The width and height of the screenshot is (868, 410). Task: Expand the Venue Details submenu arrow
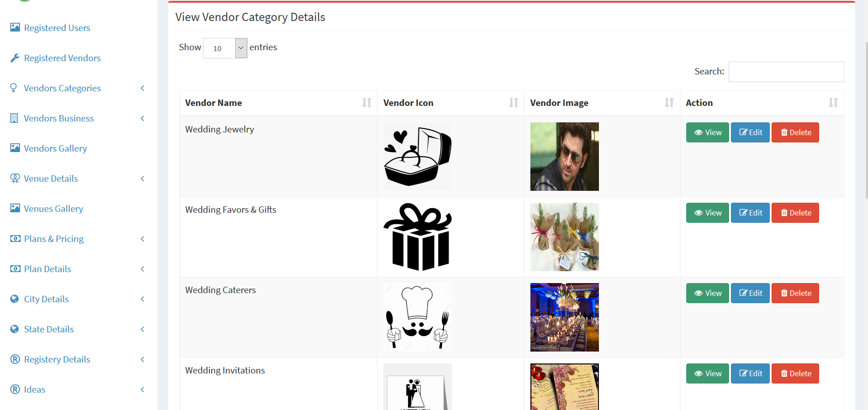pos(143,179)
